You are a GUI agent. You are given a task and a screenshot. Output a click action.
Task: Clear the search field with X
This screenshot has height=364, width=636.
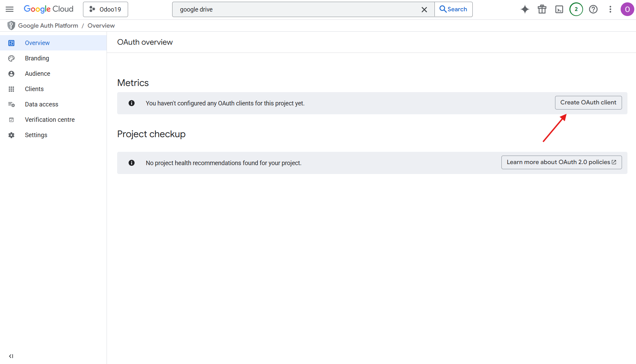click(424, 10)
